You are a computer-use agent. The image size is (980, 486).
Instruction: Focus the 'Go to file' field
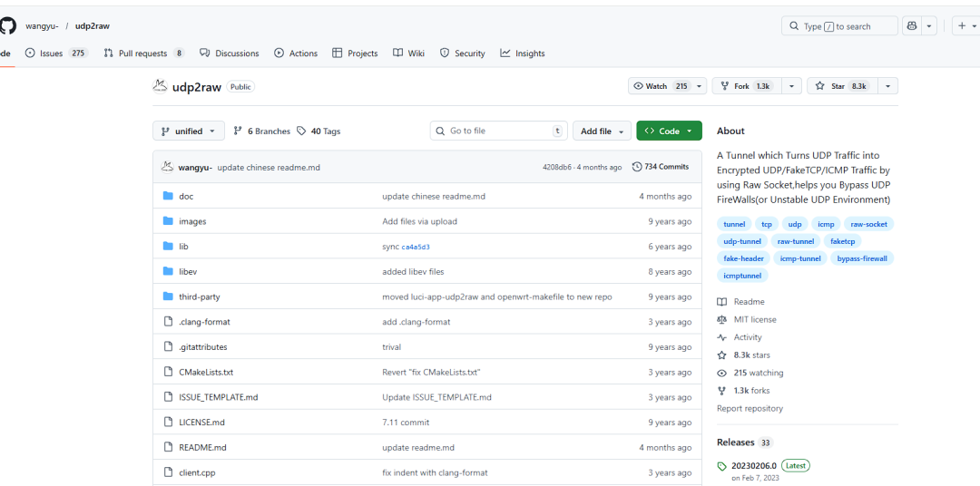(x=499, y=131)
